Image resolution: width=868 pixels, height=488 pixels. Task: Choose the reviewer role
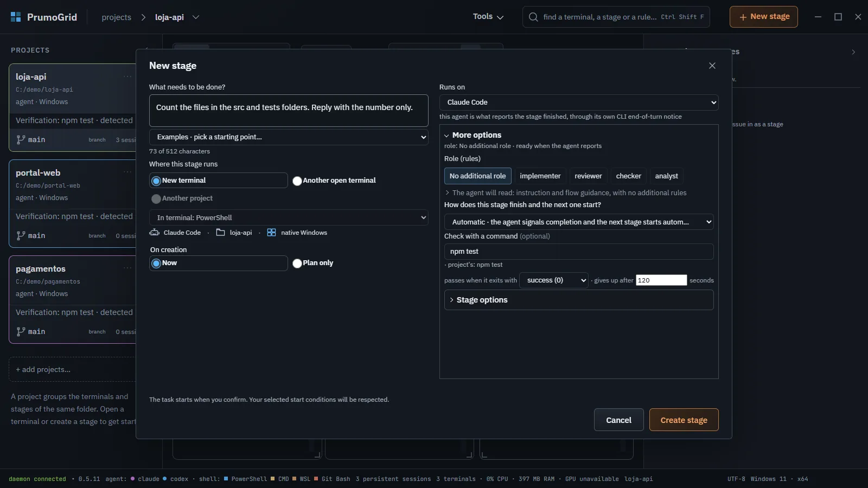point(588,176)
